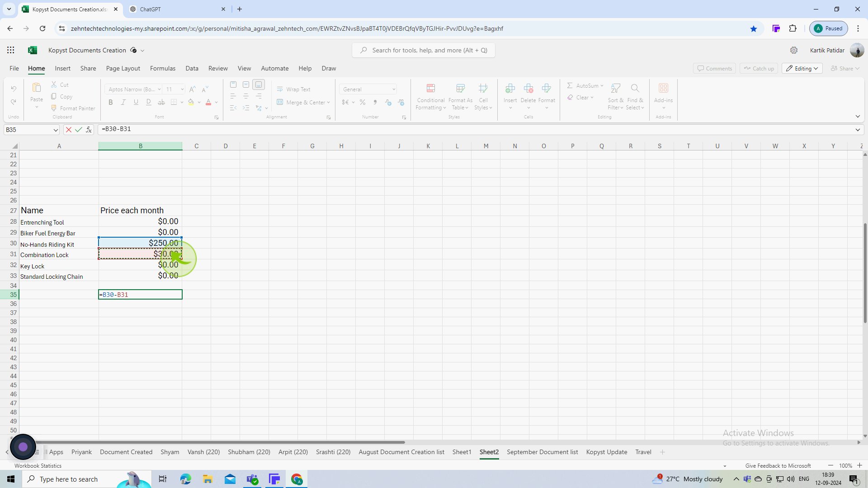Click Give Feedback to Microsoft link
Viewport: 868px width, 488px height.
tap(778, 466)
